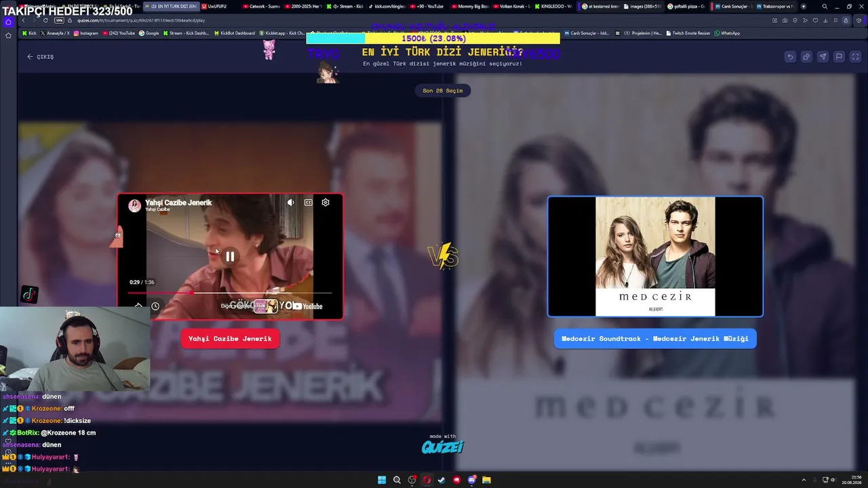Open the Windows Start menu
Viewport: 868px width, 488px height.
(382, 480)
